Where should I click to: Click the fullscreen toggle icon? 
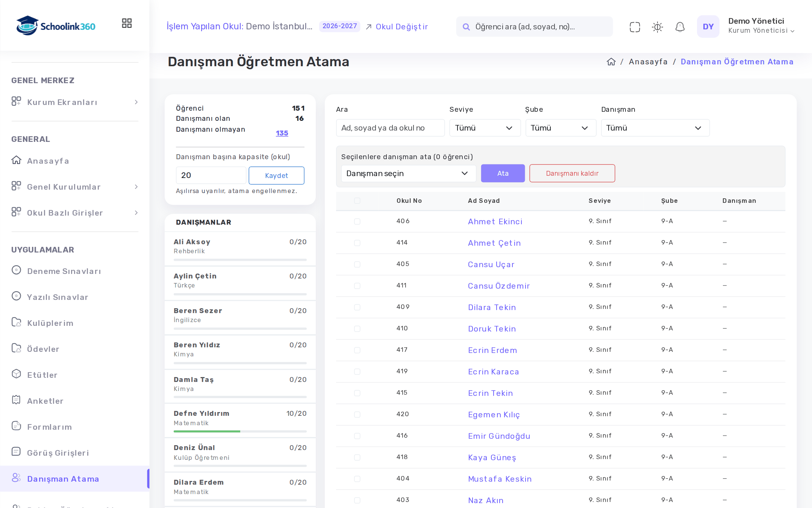pyautogui.click(x=635, y=27)
